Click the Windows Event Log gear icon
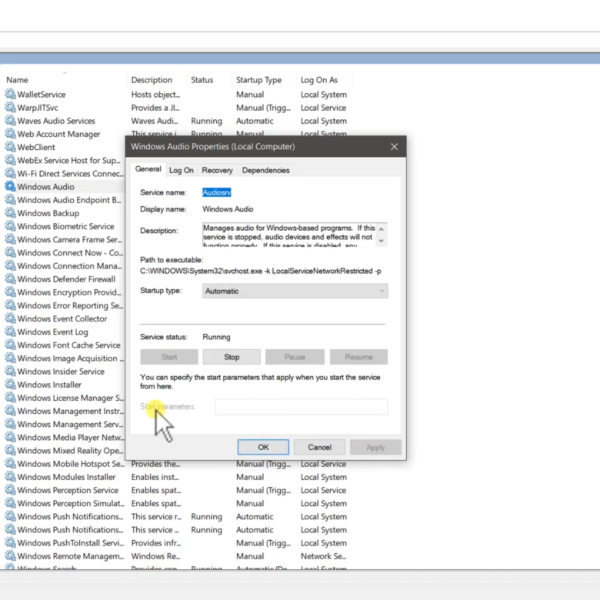The width and height of the screenshot is (600, 600). click(x=10, y=332)
